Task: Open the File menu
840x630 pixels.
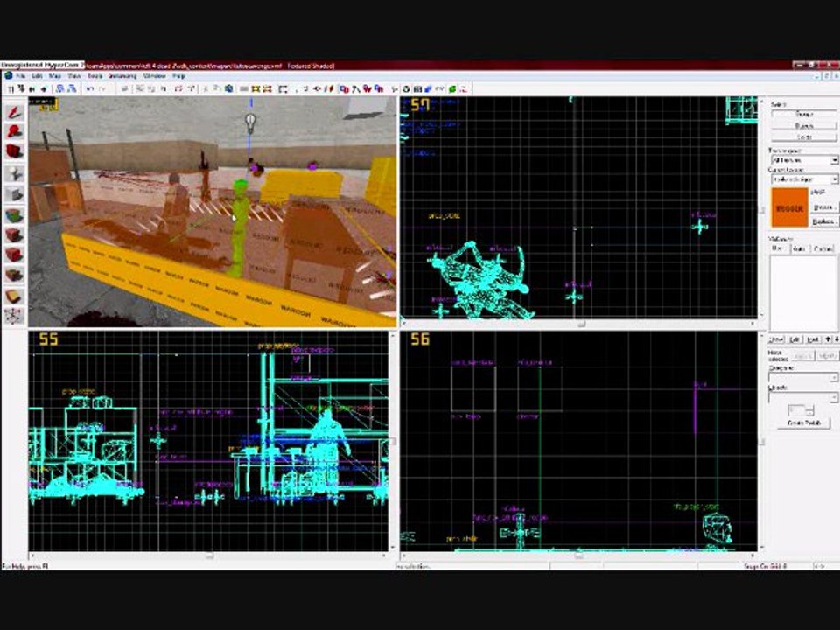Action: pyautogui.click(x=20, y=76)
